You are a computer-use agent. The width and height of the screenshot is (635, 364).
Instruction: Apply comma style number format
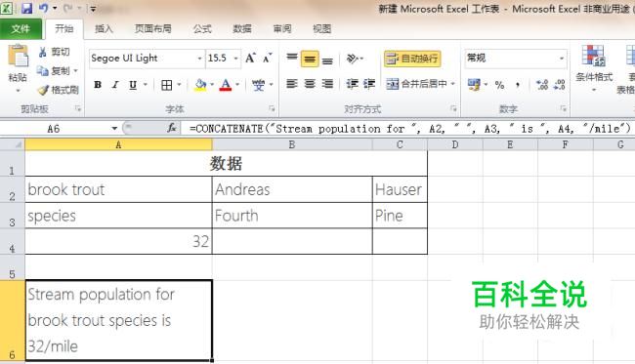(x=518, y=85)
